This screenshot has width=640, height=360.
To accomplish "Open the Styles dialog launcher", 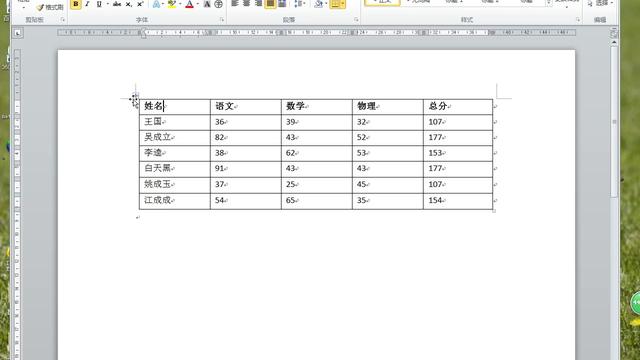I will [x=578, y=20].
